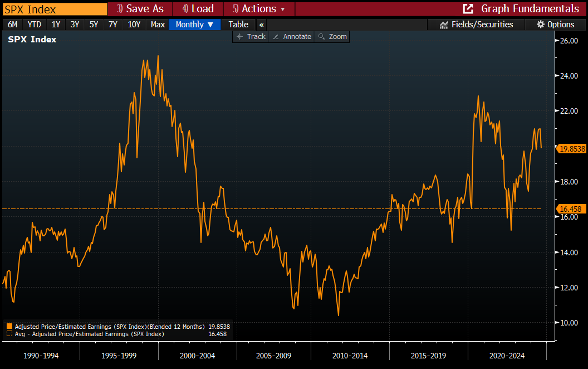Click the 2010-2014 x-axis label
This screenshot has width=588, height=369.
350,356
